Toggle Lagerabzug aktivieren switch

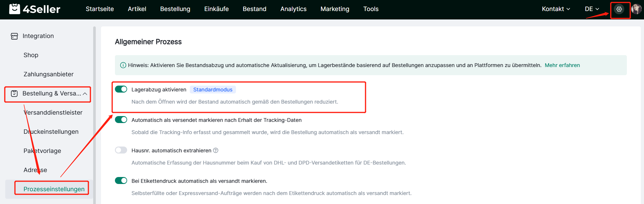click(121, 89)
